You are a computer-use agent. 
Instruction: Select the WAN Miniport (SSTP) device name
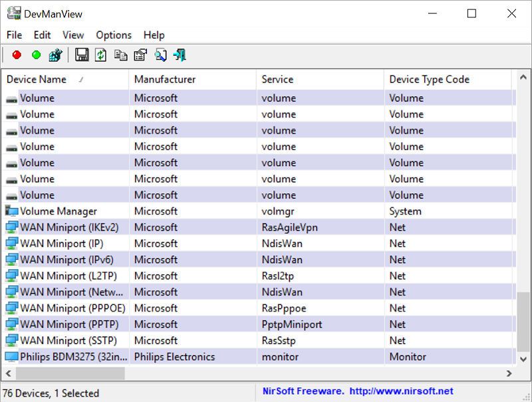68,341
